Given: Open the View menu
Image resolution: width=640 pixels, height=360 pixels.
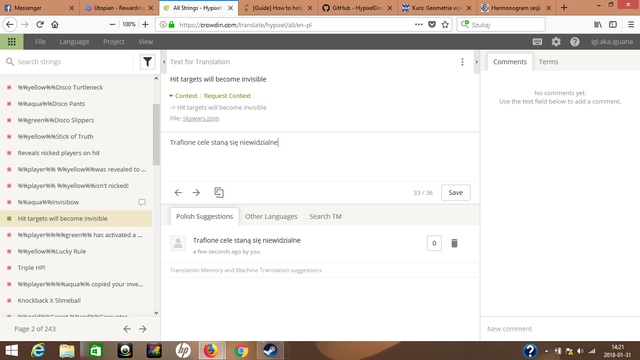Looking at the screenshot, I should click(x=146, y=42).
